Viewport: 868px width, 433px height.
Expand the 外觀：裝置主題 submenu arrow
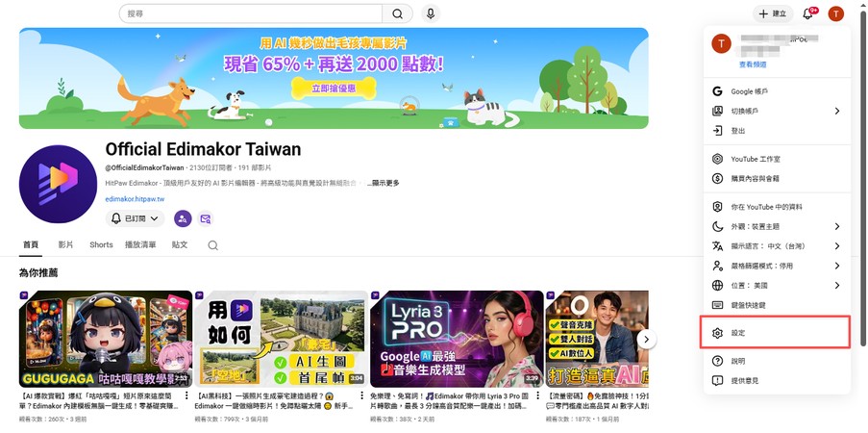click(x=837, y=226)
